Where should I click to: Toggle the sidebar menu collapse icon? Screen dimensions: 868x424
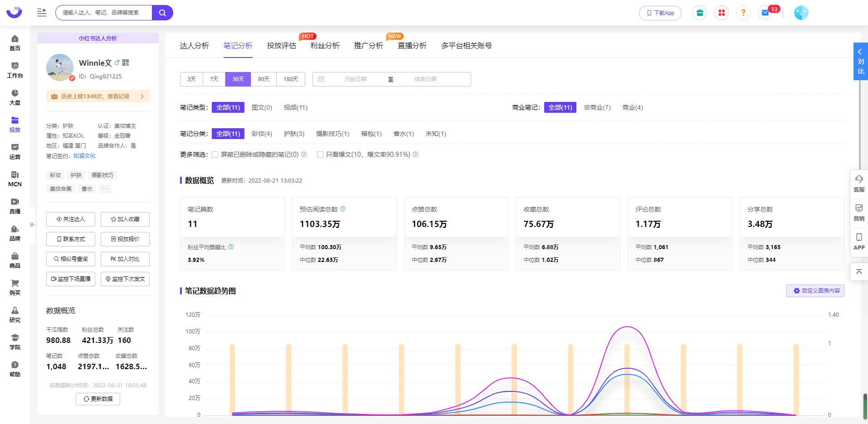tap(42, 13)
